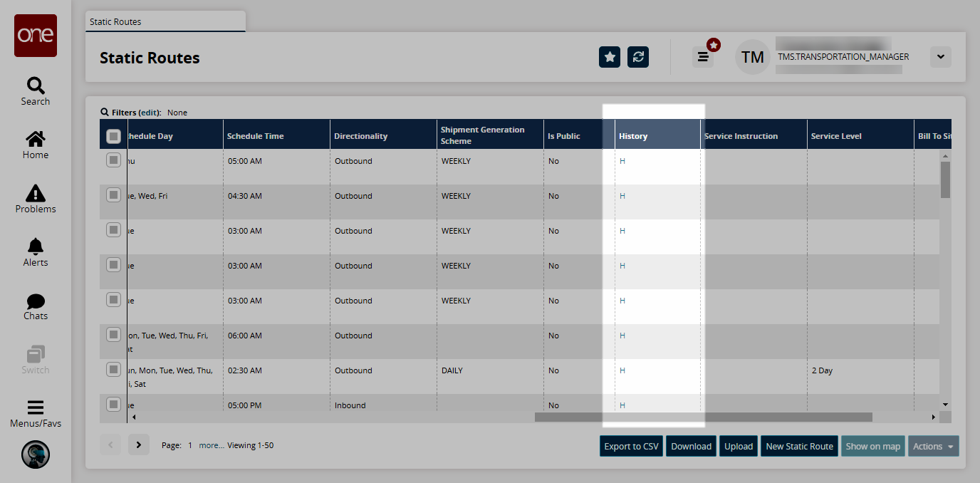980x483 pixels.
Task: Sort by Service Level column header
Action: [860, 135]
